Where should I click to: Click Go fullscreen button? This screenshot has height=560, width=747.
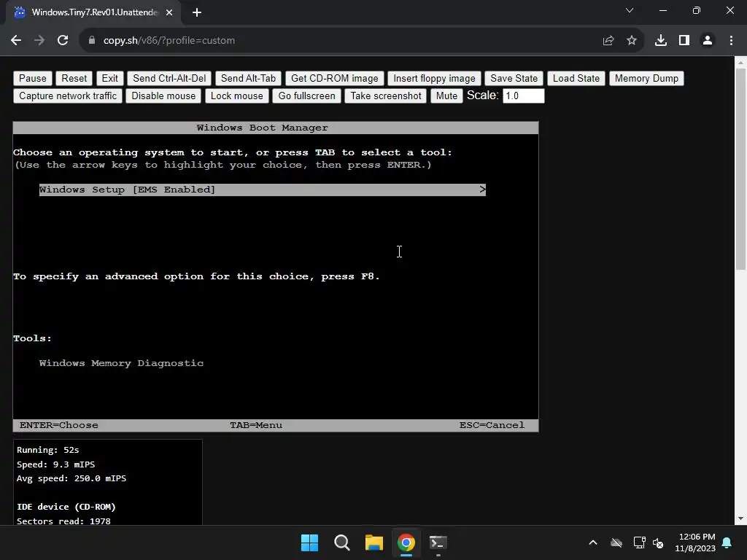(307, 96)
